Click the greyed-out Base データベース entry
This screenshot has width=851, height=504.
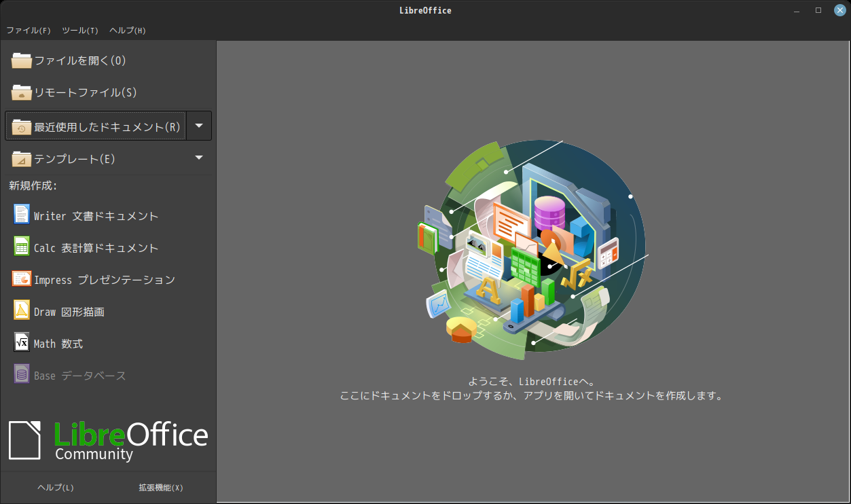(x=109, y=375)
